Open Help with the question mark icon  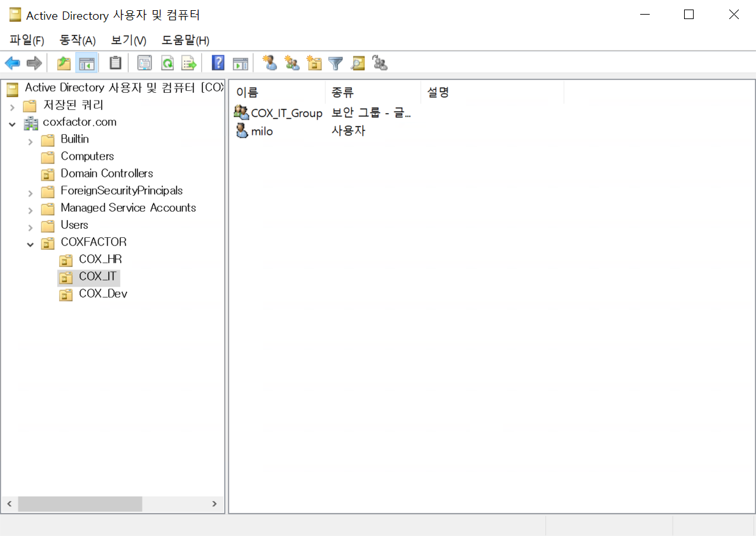tap(218, 62)
